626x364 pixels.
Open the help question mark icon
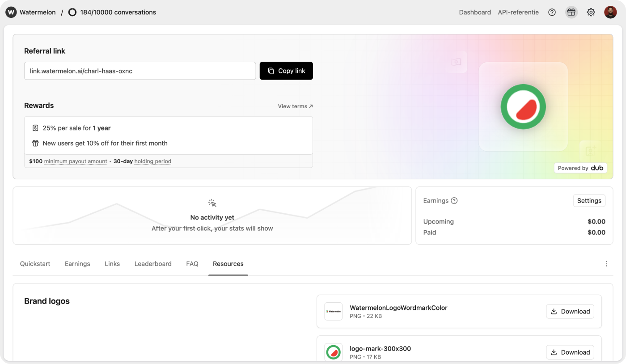[552, 13]
